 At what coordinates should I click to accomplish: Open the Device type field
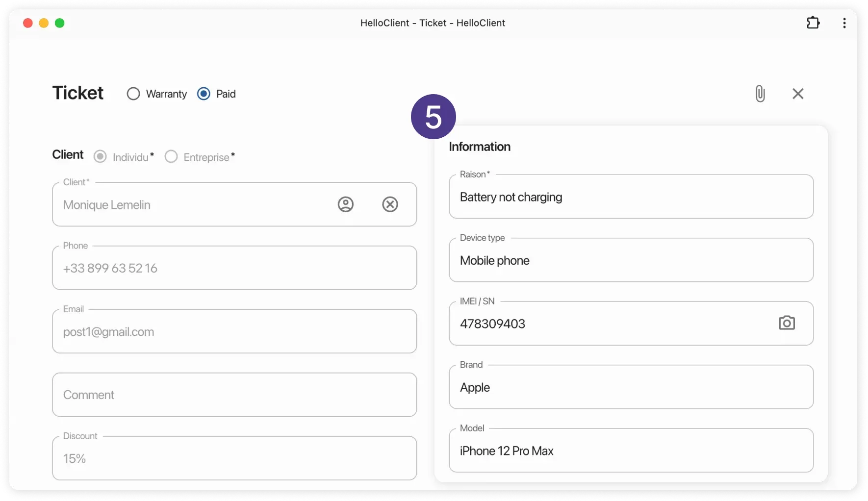(x=631, y=260)
